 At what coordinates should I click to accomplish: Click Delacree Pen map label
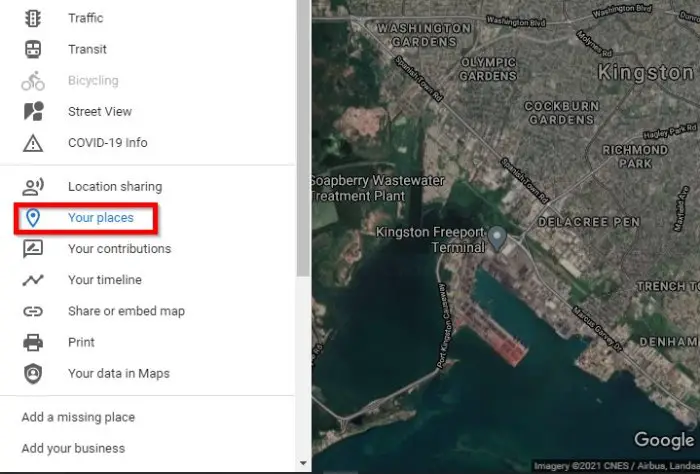[x=589, y=222]
